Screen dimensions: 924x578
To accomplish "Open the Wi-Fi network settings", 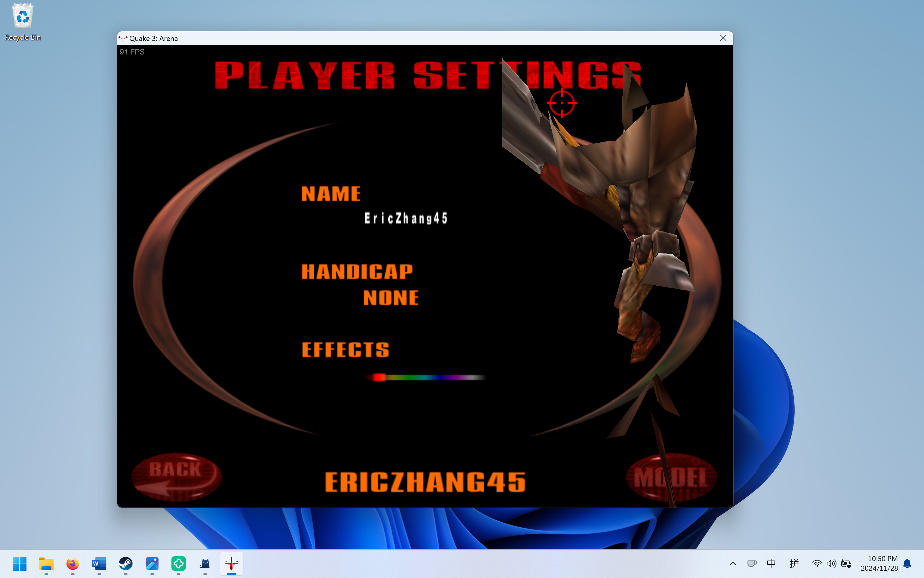I will (817, 564).
